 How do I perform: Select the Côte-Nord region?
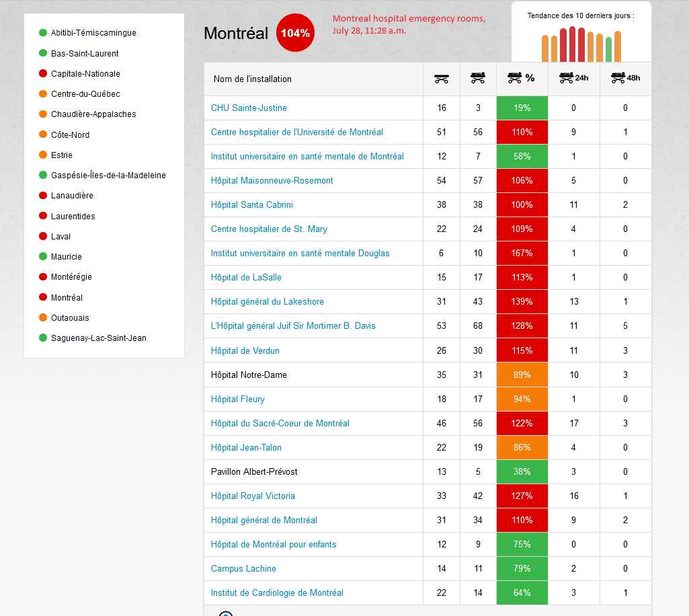click(x=71, y=134)
